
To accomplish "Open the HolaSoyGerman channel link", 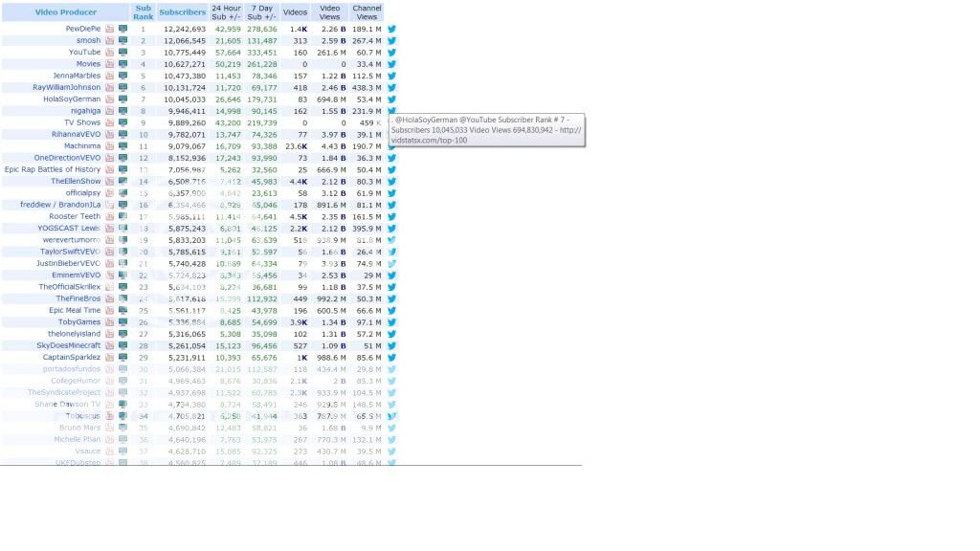I will [x=72, y=99].
